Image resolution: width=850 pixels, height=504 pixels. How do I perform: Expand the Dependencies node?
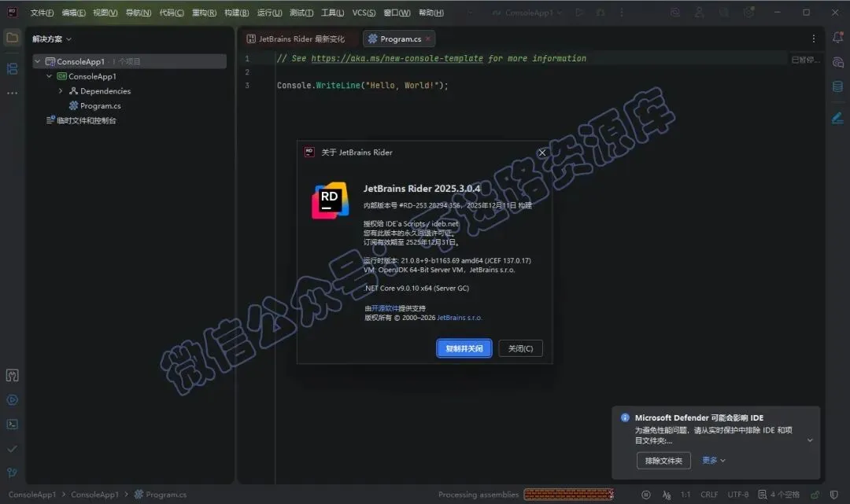tap(61, 91)
